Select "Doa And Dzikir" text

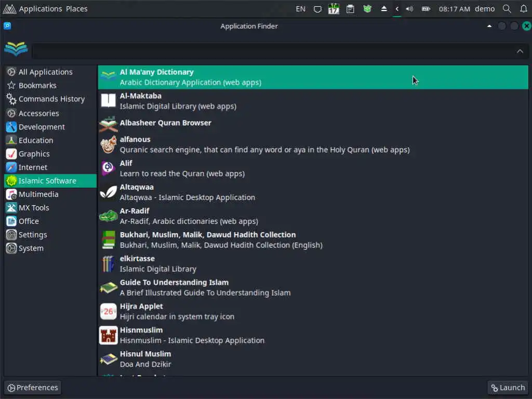pyautogui.click(x=145, y=364)
